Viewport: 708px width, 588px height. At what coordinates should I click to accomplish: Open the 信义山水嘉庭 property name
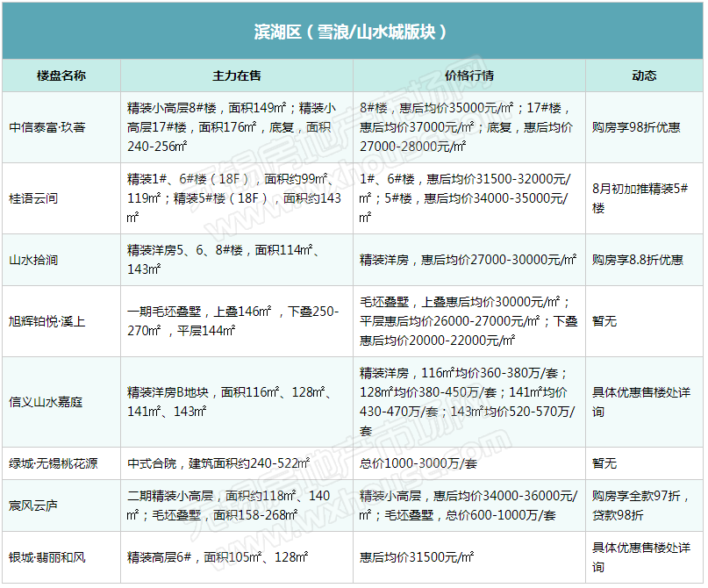(46, 402)
